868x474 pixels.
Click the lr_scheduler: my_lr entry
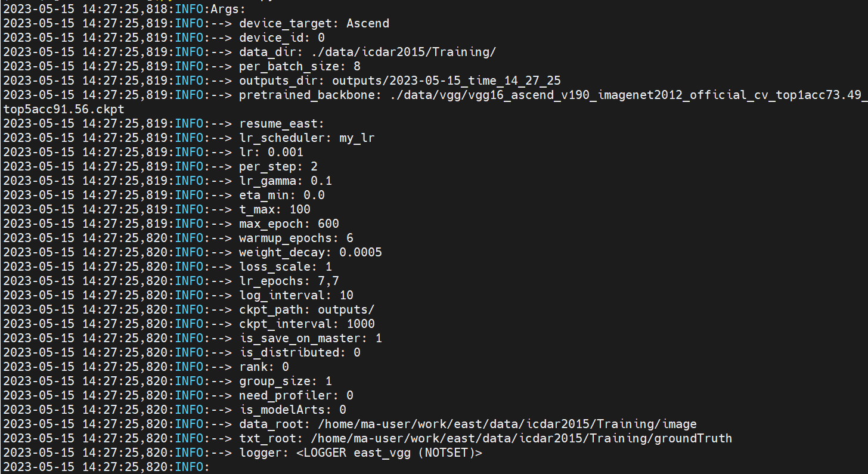307,138
